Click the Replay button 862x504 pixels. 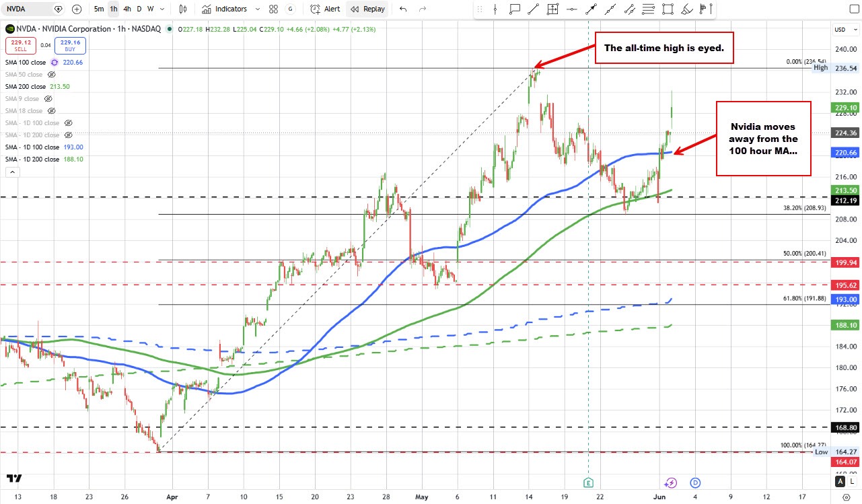[368, 9]
